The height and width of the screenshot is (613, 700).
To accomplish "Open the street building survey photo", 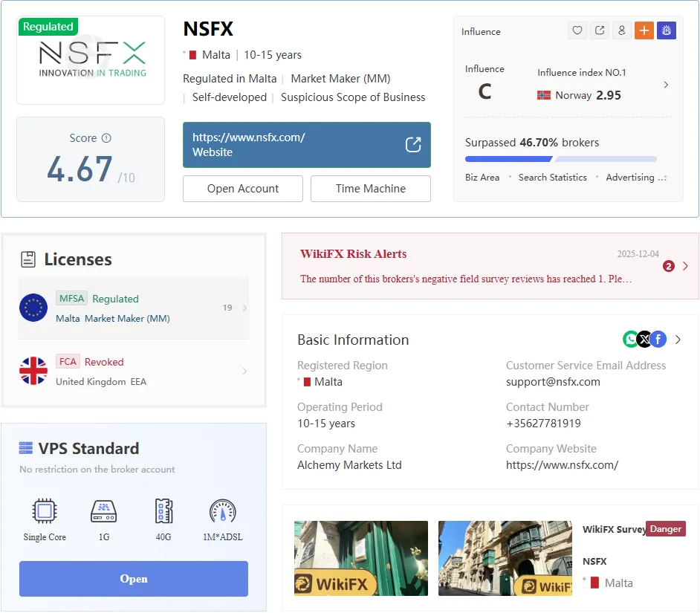I will [x=505, y=558].
